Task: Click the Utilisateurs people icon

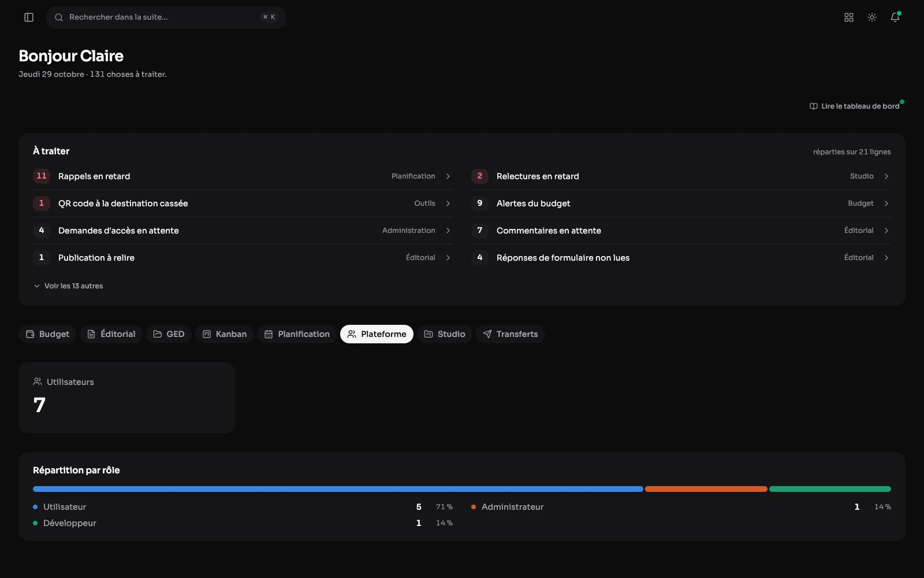Action: point(38,381)
